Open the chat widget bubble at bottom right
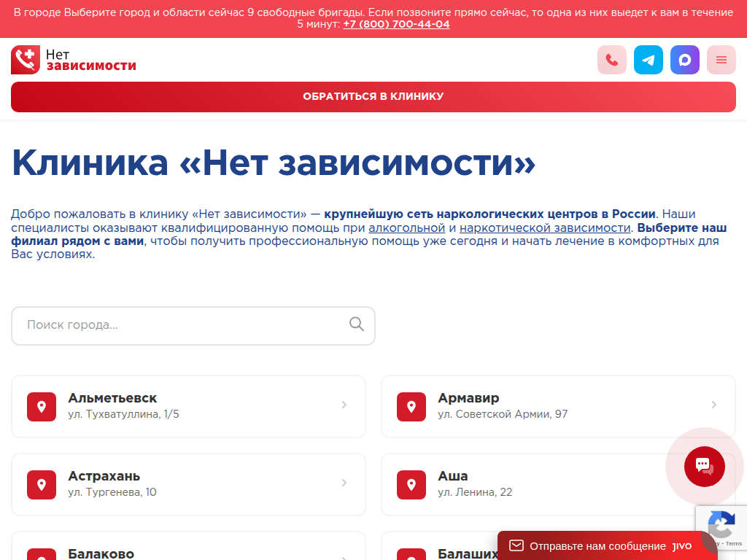The width and height of the screenshot is (747, 560). 703,467
